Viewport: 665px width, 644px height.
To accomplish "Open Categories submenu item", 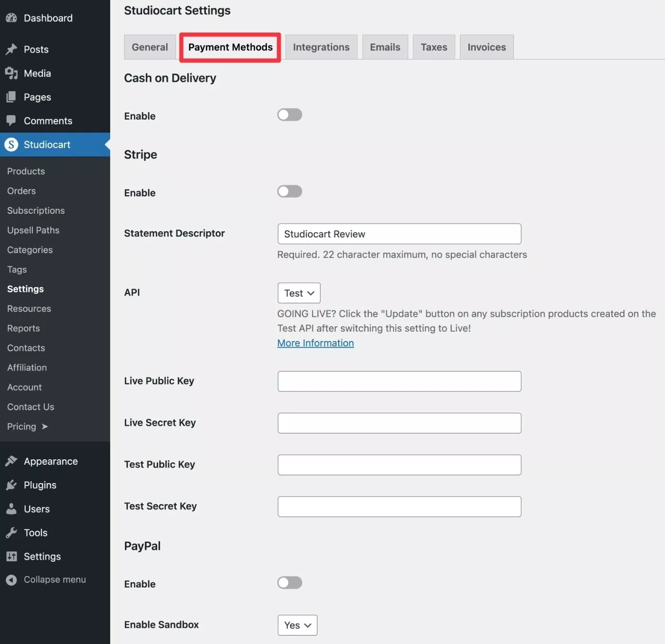I will click(30, 250).
